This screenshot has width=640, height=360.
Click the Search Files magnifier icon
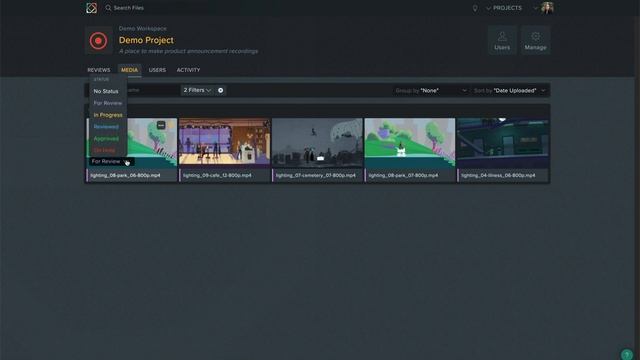[108, 8]
